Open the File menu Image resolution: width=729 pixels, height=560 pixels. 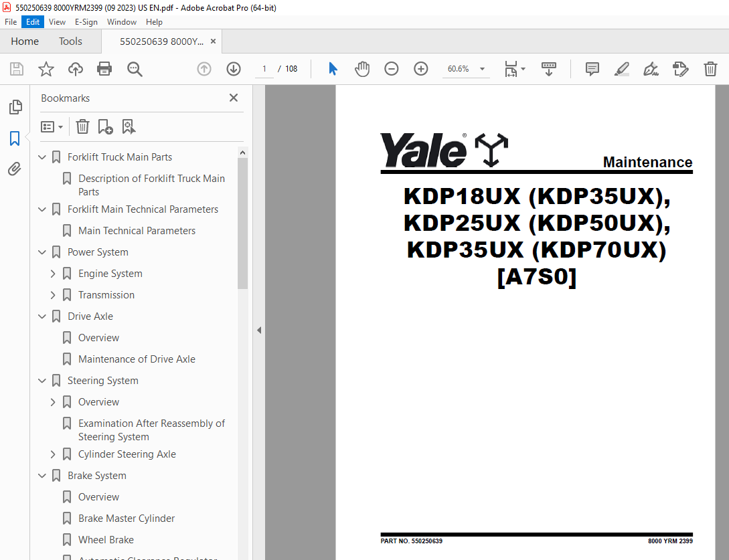(11, 22)
